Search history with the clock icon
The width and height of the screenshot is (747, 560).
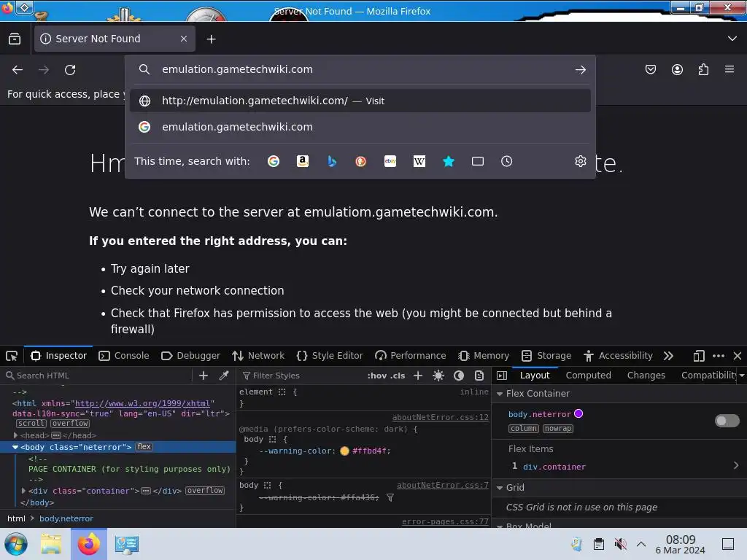pos(506,161)
